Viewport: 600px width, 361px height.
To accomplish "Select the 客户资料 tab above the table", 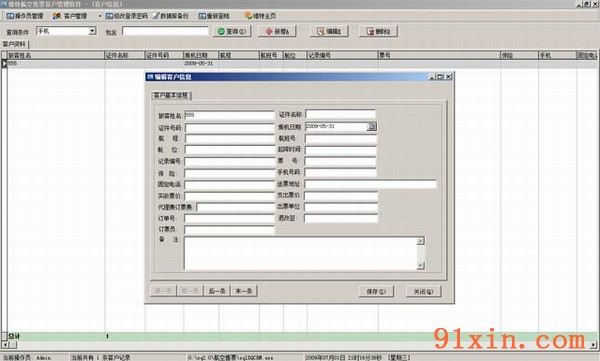I will [x=14, y=44].
